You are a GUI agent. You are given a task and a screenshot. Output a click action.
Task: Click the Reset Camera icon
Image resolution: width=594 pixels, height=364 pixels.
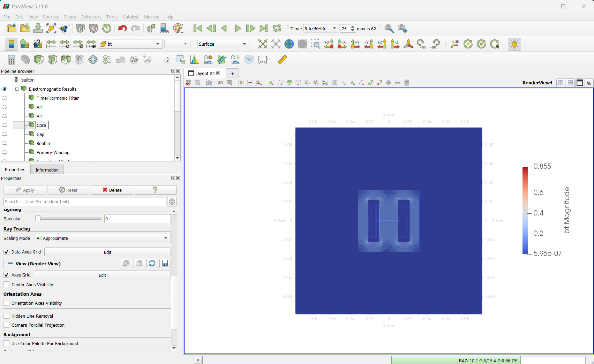click(263, 44)
